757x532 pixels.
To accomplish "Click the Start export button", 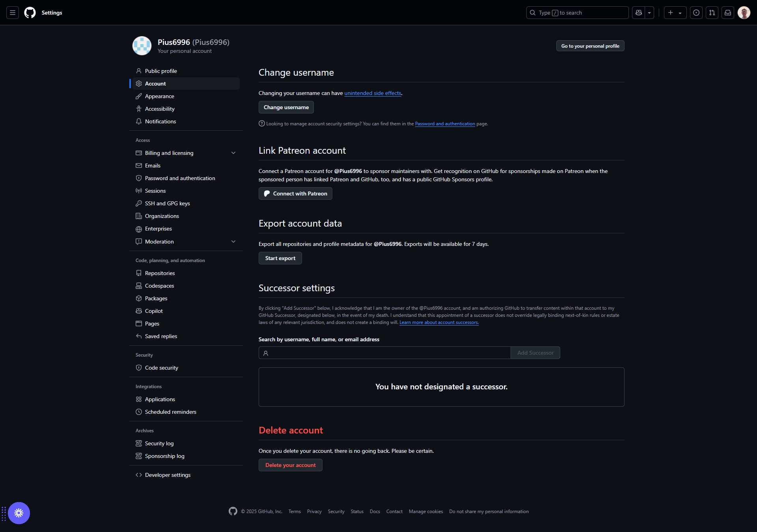I will [x=280, y=258].
